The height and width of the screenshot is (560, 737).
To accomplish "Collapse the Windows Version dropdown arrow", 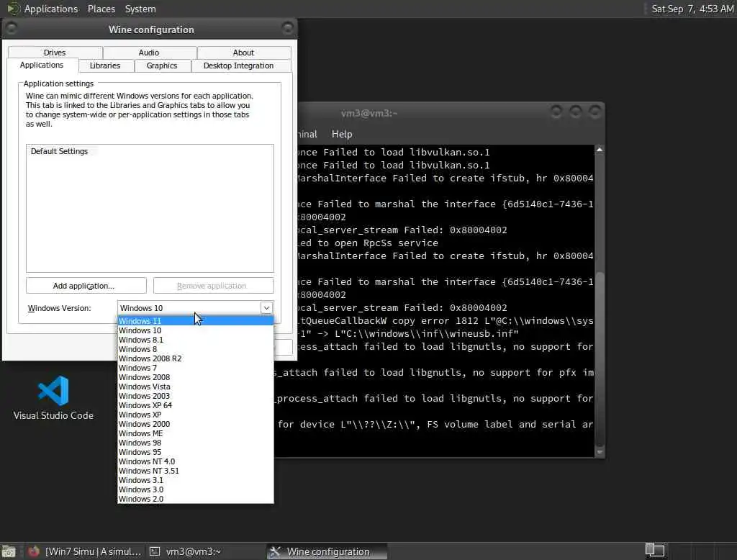I will pyautogui.click(x=266, y=308).
